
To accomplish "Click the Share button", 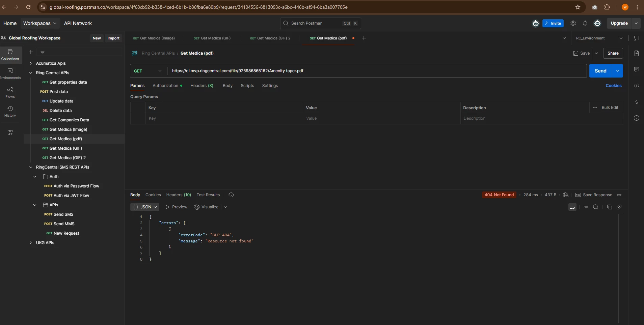I will [613, 53].
